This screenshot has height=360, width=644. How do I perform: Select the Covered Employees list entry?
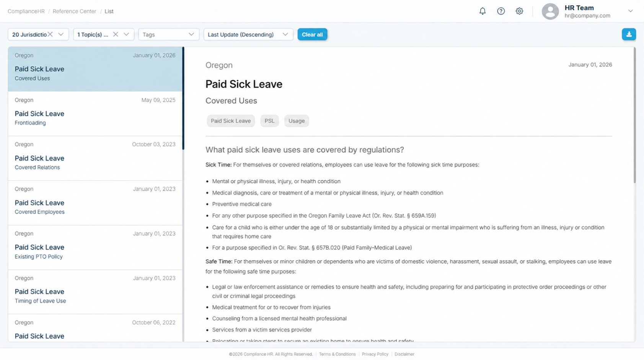(x=95, y=203)
